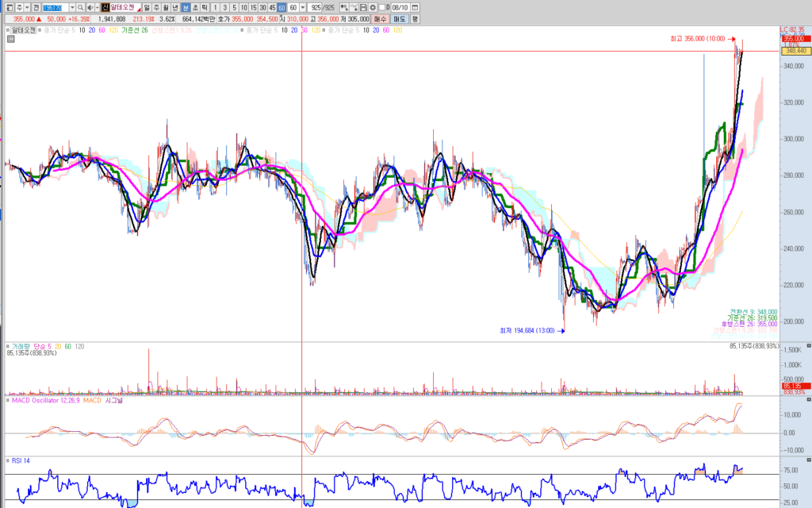Click the RSI 14 indicator label

pos(21,461)
